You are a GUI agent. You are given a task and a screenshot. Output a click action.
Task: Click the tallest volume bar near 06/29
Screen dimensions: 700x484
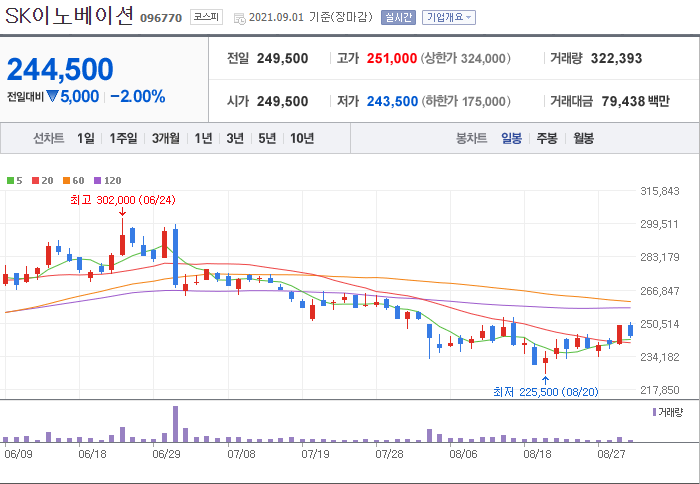175,424
